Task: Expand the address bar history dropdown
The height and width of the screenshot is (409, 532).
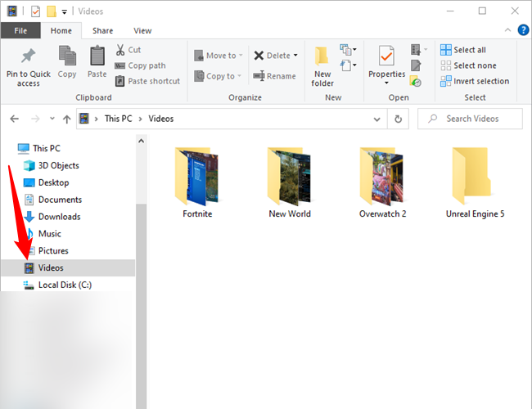Action: pos(376,119)
